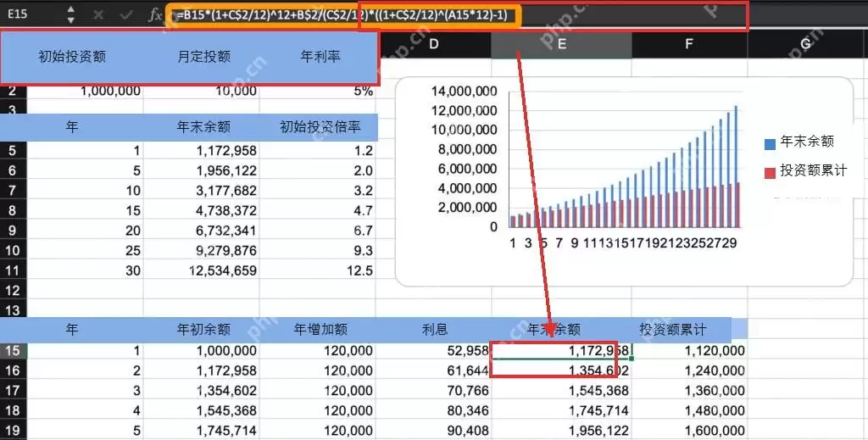
Task: Select row 15 header
Action: click(x=13, y=350)
